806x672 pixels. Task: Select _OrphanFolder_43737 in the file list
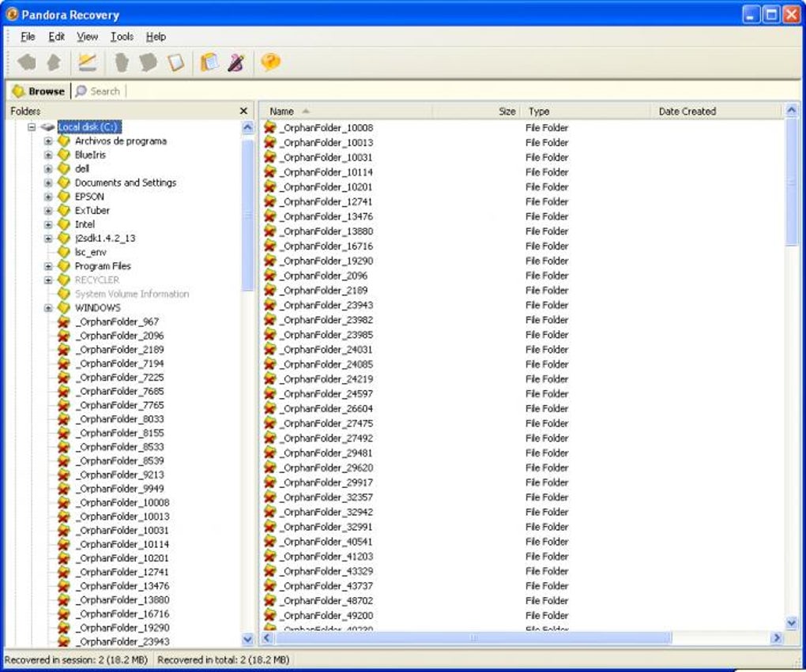tap(327, 586)
